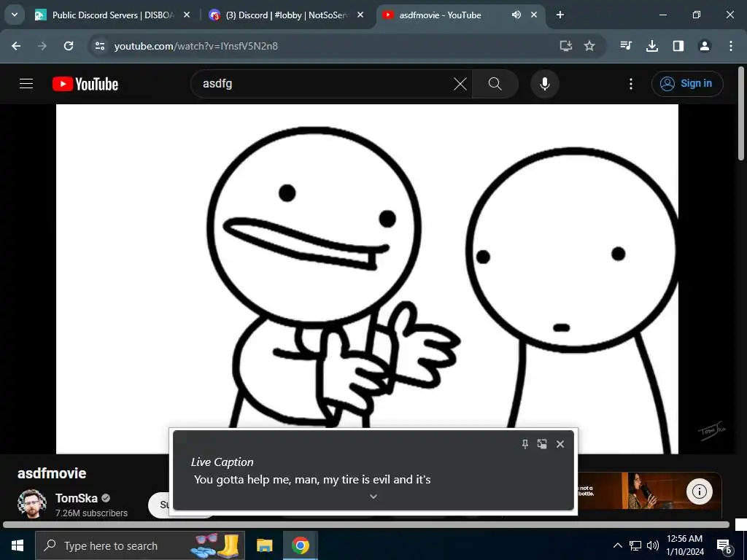Open the tab search dropdown arrow
This screenshot has height=560, width=747.
pyautogui.click(x=15, y=15)
